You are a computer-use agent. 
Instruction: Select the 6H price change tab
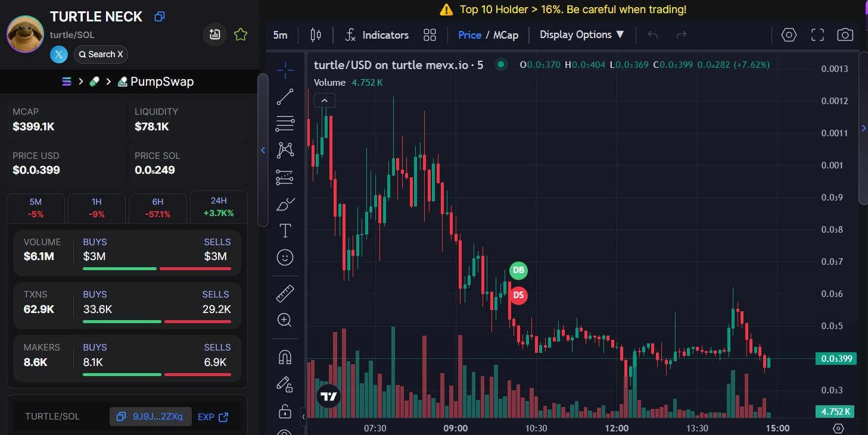pyautogui.click(x=158, y=208)
